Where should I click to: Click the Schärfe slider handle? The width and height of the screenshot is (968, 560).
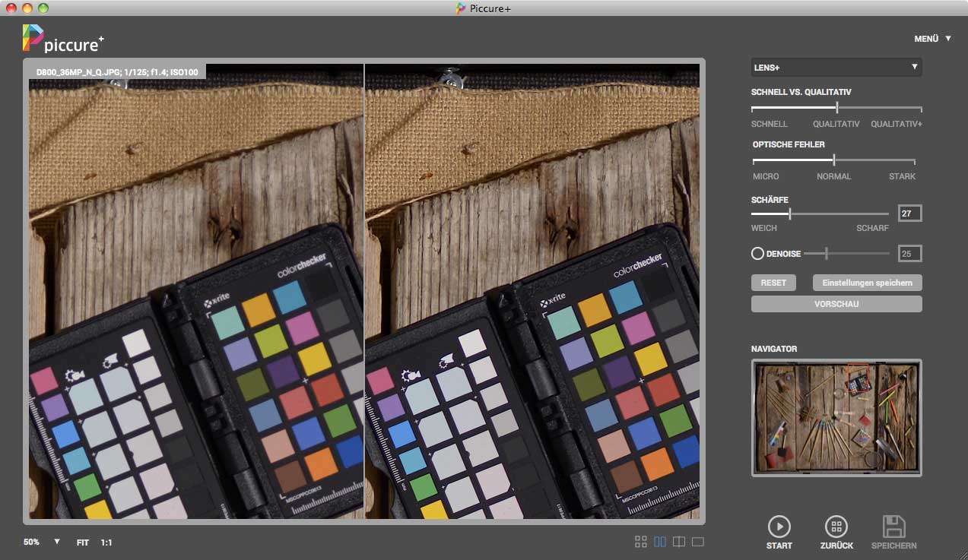789,214
